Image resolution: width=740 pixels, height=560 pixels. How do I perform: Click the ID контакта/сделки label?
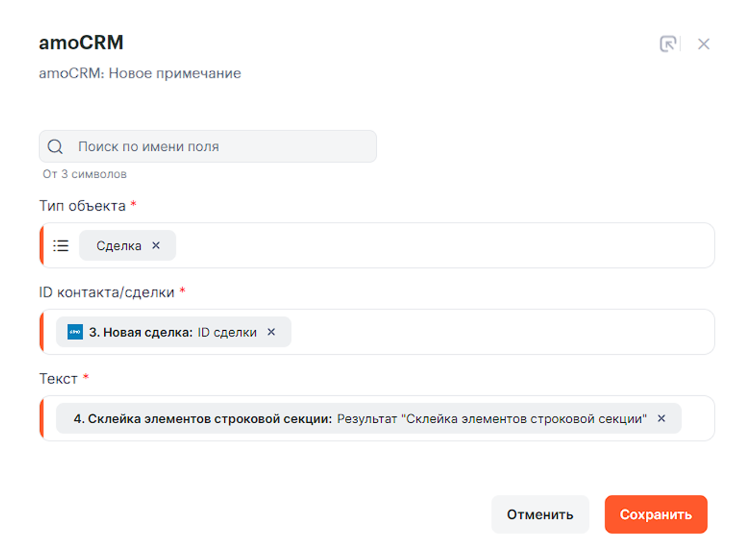107,293
